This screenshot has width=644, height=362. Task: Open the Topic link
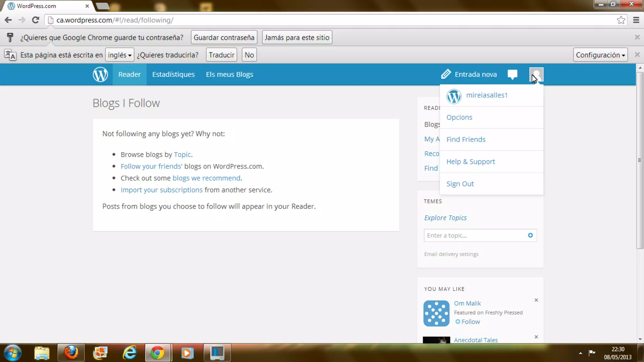coord(182,154)
